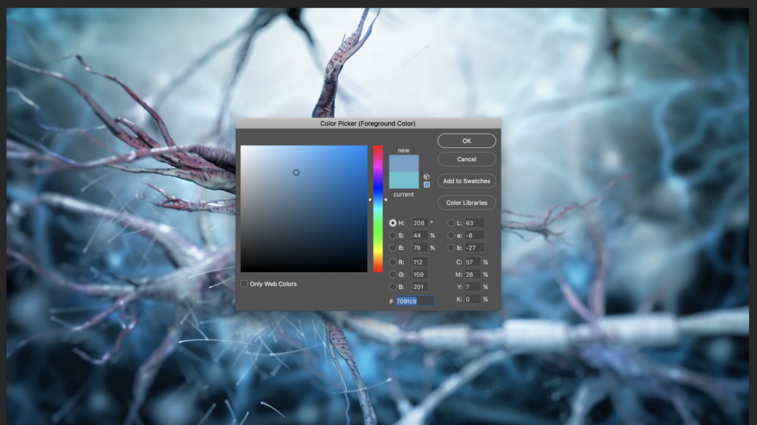Click the H field showing 208

pyautogui.click(x=420, y=223)
